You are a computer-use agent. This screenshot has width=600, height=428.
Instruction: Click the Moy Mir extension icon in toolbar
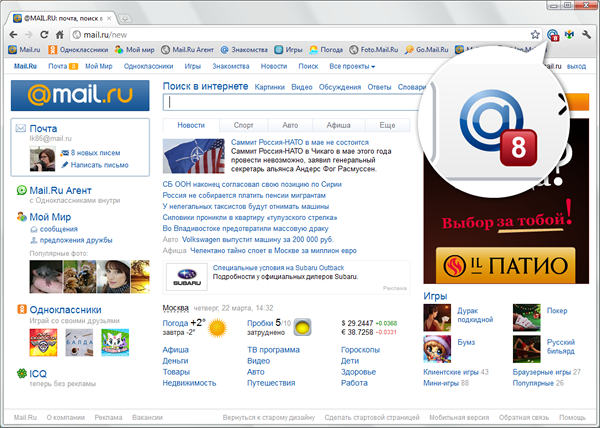click(570, 35)
